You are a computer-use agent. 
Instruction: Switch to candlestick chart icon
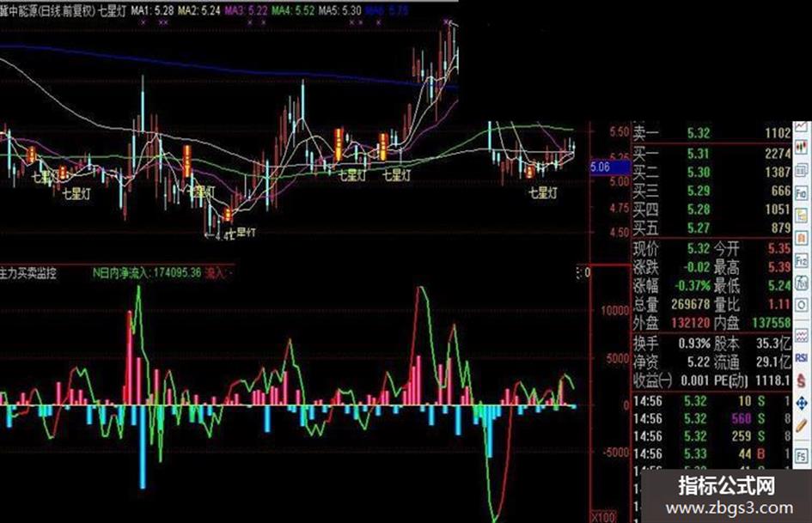click(801, 148)
